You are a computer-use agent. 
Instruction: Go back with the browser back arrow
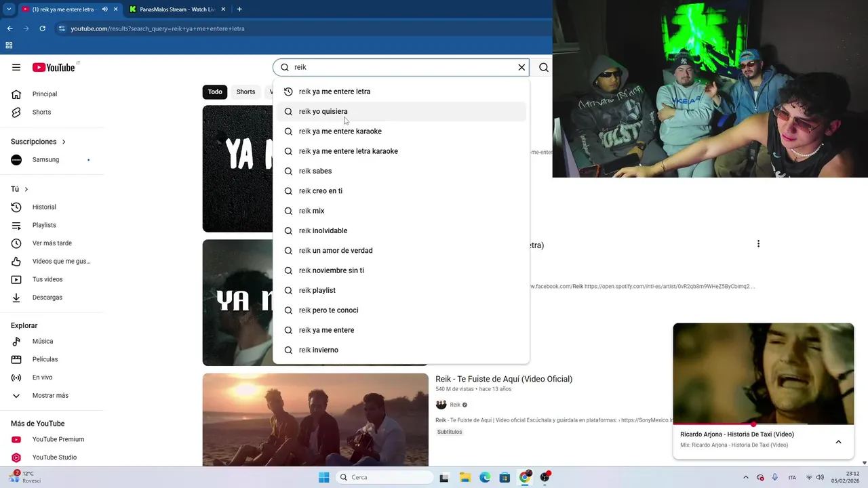[9, 28]
